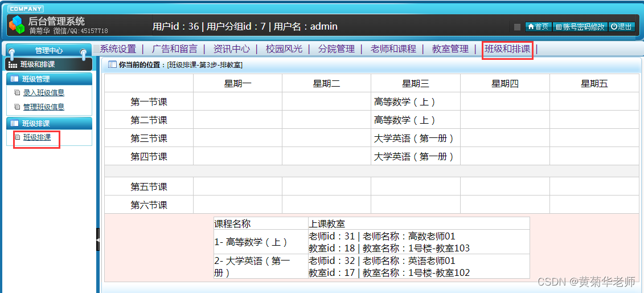Screen dimensions: 644x293
Task: Click the breadcrumb 班级排课-第3步-排教室
Action: click(x=204, y=65)
